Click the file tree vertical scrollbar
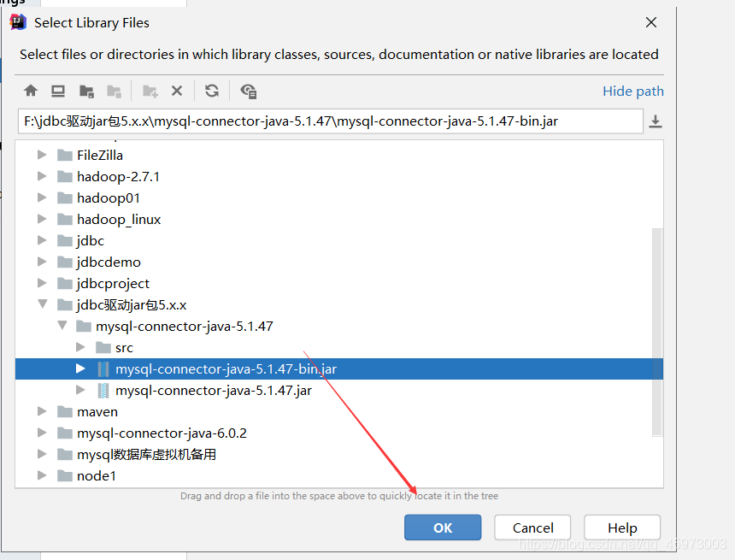This screenshot has height=560, width=735. [x=657, y=332]
